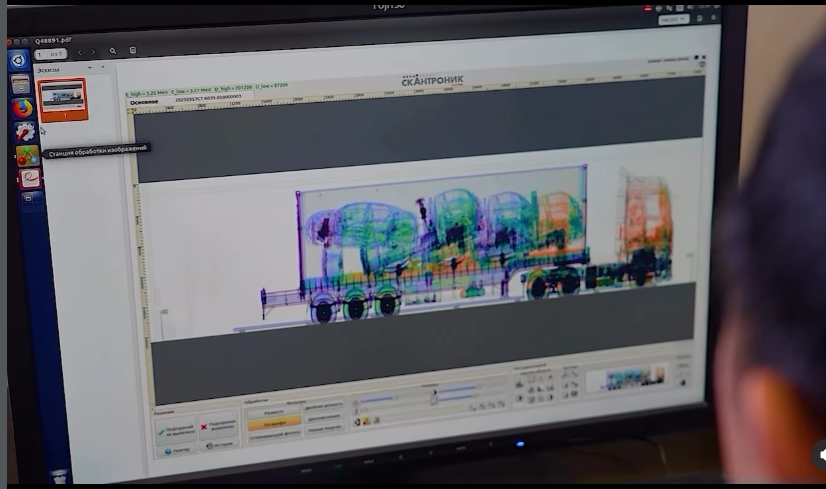The width and height of the screenshot is (826, 489).
Task: Click the clock in the top panel
Action: 705,7
